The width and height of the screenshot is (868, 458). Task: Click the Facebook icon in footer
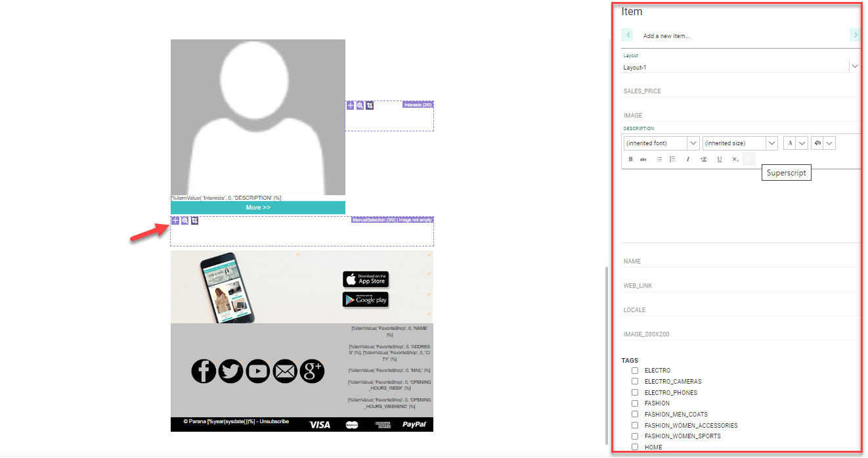pos(204,371)
